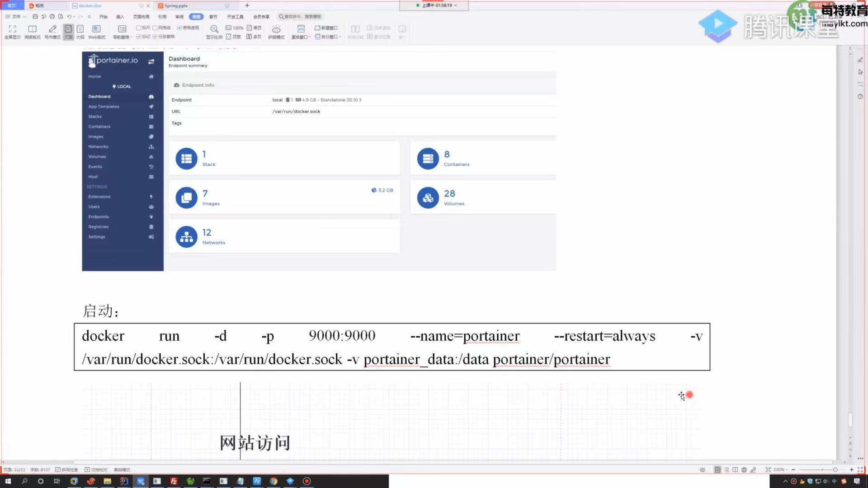Enable the Gridlines checkbox
This screenshot has width=868, height=488.
155,28
